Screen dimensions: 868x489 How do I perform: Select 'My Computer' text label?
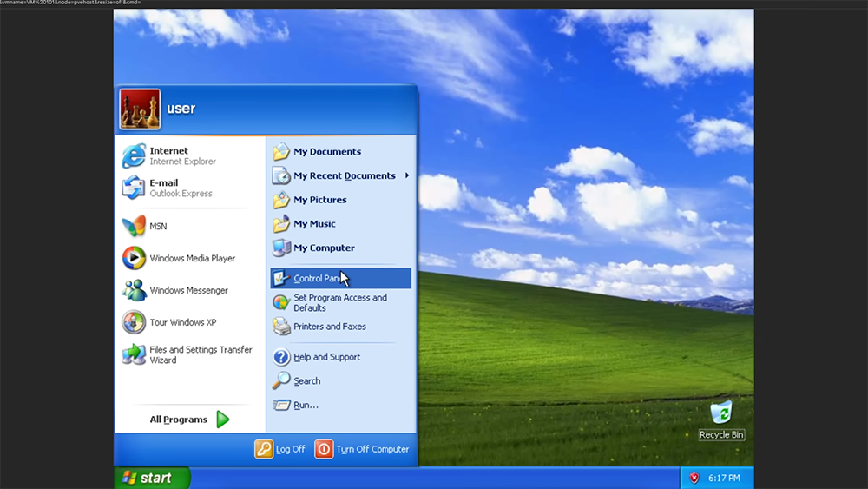click(324, 248)
